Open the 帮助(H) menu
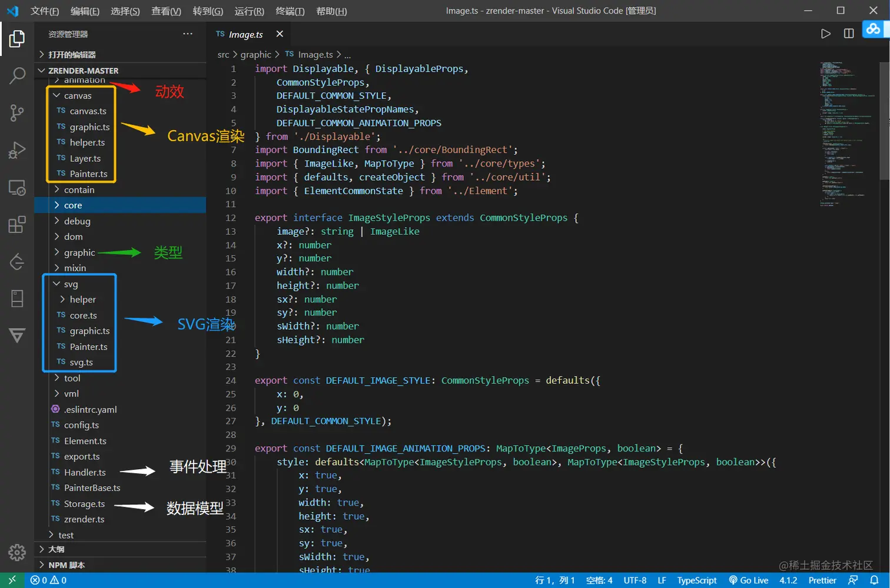Screen dimensions: 890x588 coord(331,11)
